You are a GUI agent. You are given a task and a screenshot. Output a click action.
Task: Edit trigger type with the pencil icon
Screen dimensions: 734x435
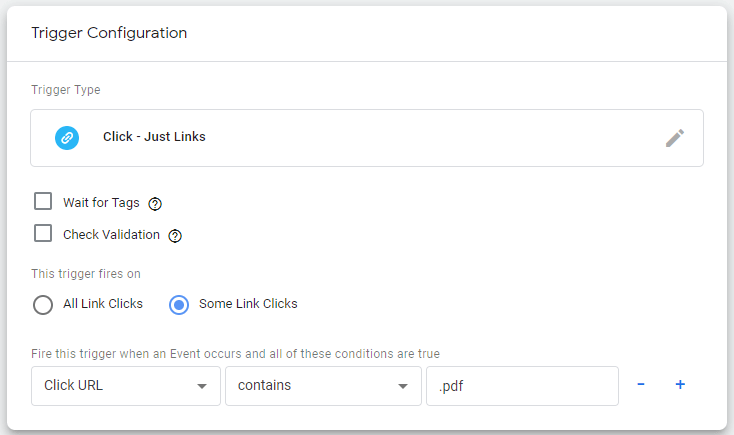675,138
